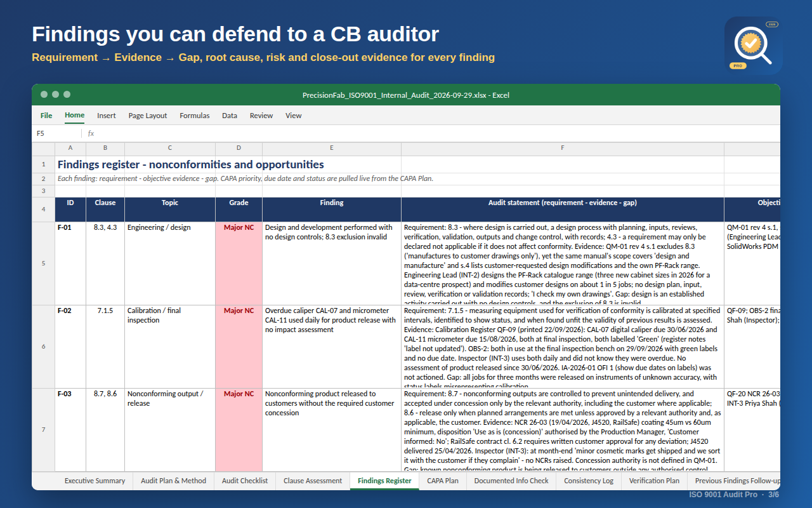The height and width of the screenshot is (508, 812).
Task: Switch to the Home ribbon tab
Action: coord(74,116)
